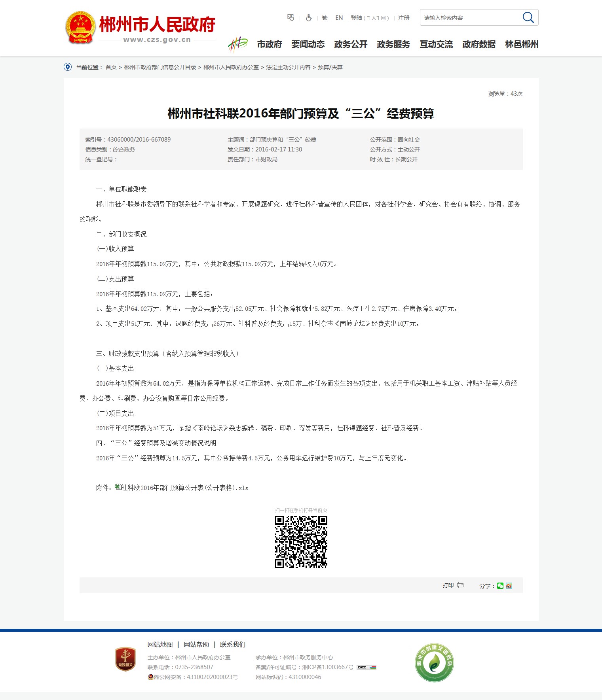
Task: Share the page via Weibo icon
Action: point(509,586)
